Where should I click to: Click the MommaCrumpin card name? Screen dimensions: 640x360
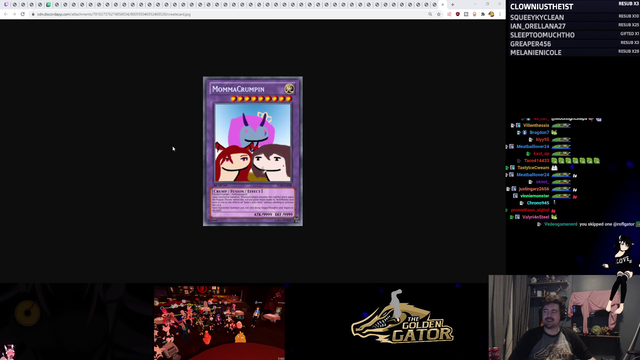click(x=238, y=89)
